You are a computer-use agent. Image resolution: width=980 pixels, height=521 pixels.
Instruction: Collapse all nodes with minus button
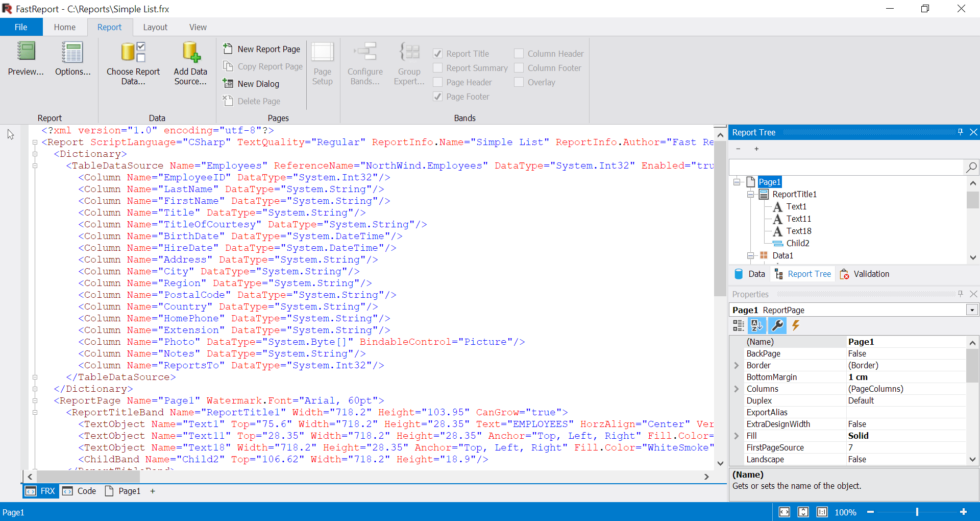738,149
